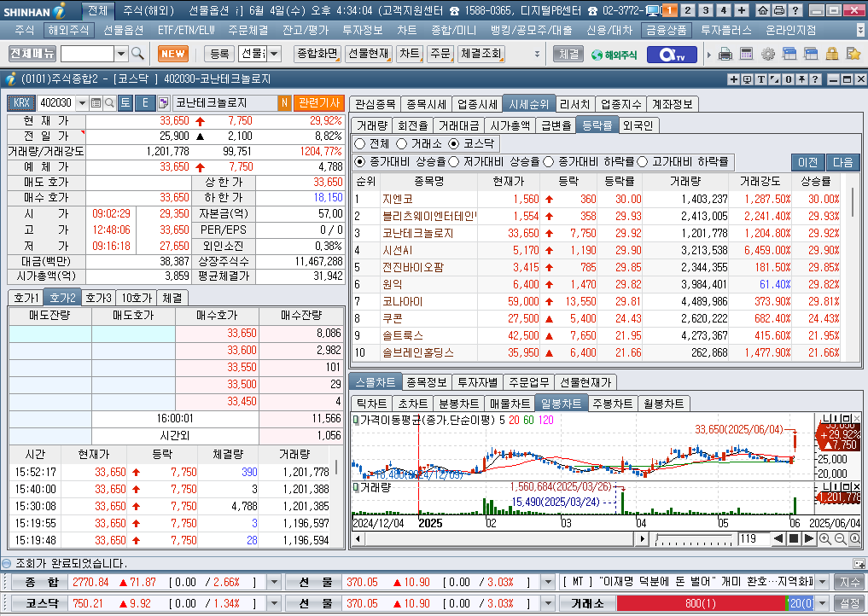The image size is (868, 616).
Task: Click the first window layout icon after the gear
Action: click(x=789, y=55)
